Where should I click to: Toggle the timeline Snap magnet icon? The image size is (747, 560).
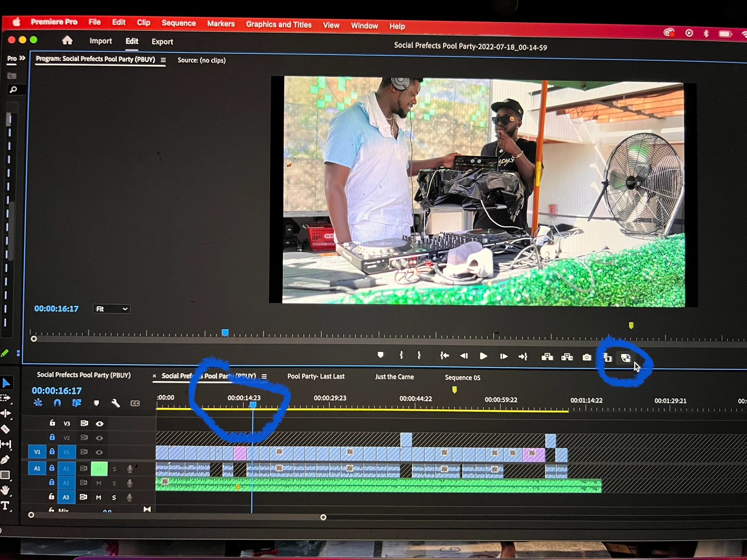pyautogui.click(x=57, y=403)
